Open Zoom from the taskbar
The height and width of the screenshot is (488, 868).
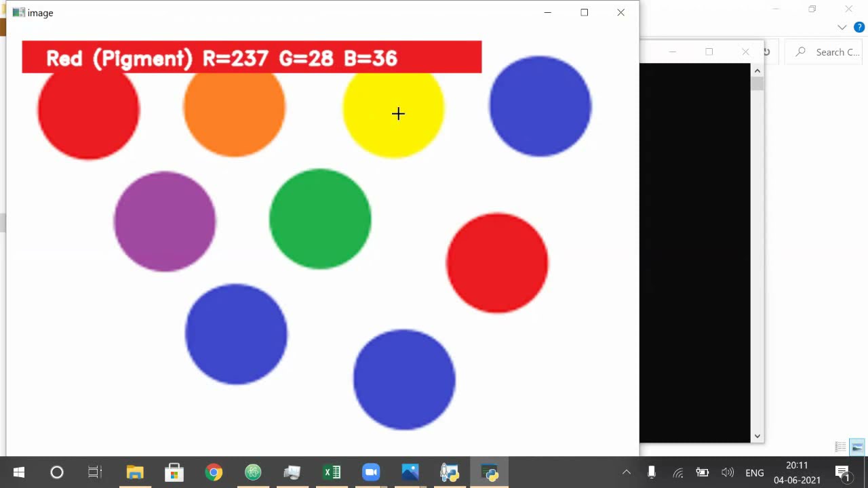click(371, 472)
